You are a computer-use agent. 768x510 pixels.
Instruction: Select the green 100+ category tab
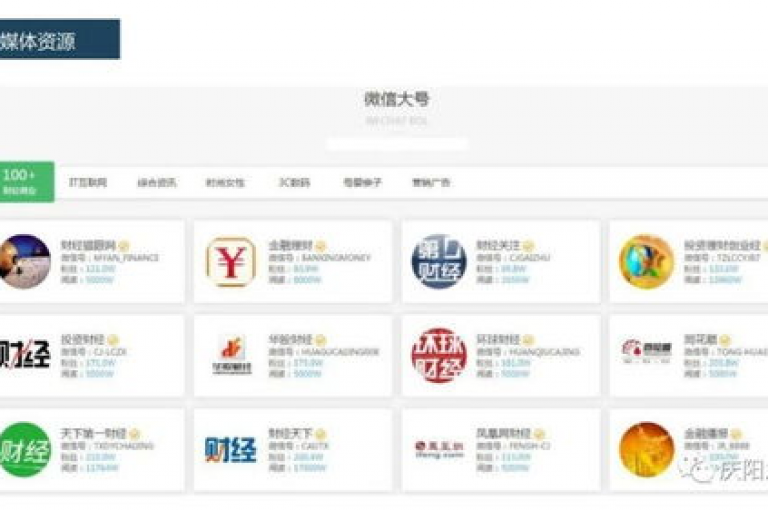point(27,182)
